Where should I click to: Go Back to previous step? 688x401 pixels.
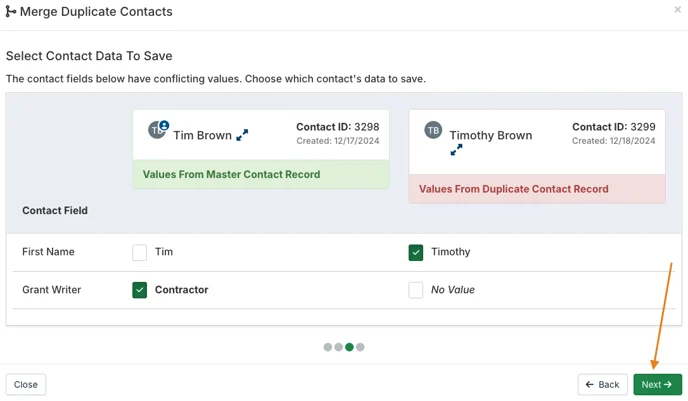[x=602, y=384]
